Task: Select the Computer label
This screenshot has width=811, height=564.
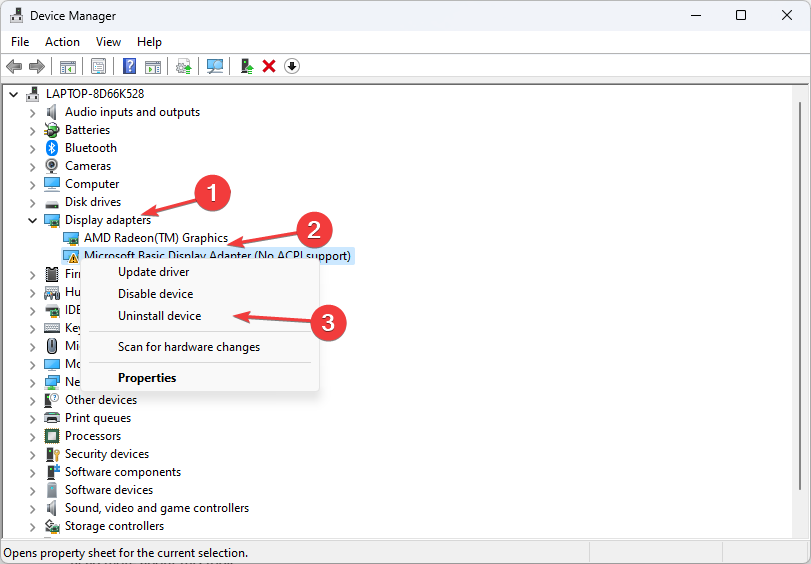Action: (92, 184)
